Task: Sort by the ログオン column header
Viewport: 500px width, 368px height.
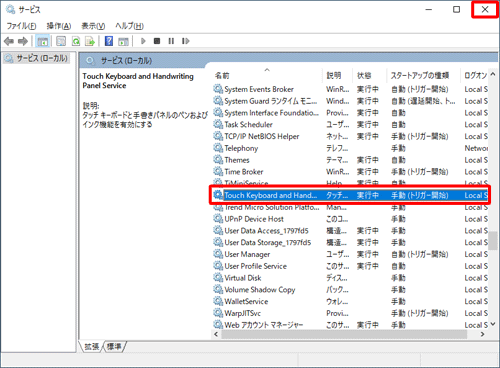Action: click(475, 76)
